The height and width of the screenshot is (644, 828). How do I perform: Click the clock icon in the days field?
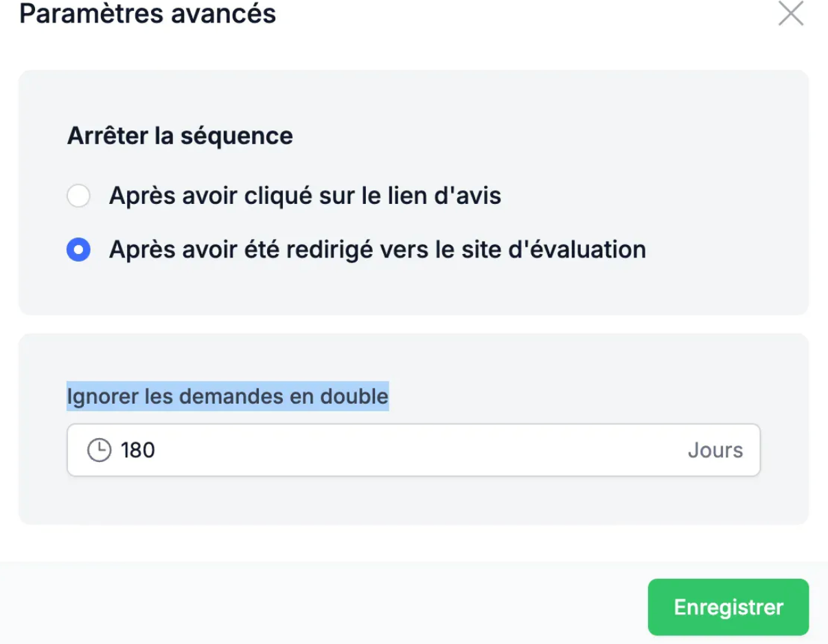click(99, 450)
